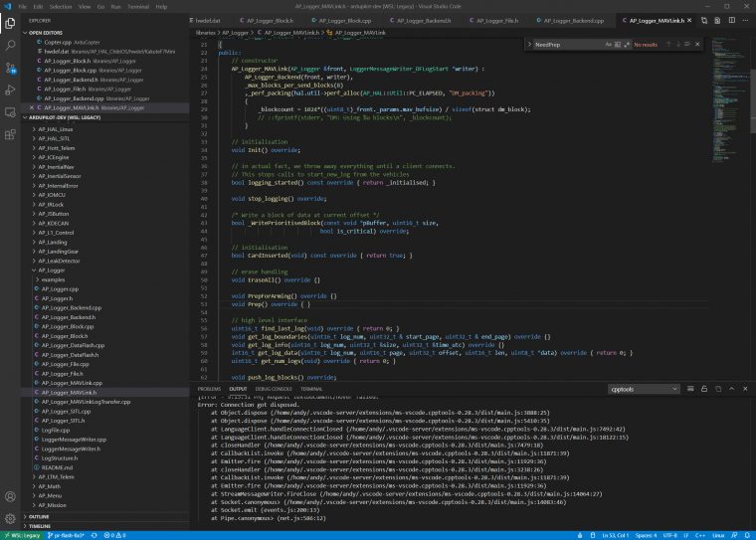Go to next match in Find widget
Screen dimensions: 756x540
point(677,45)
